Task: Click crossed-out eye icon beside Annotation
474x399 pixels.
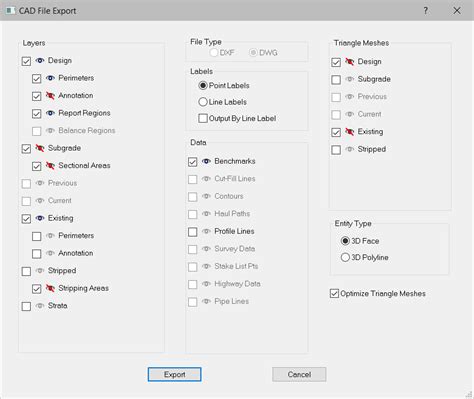Action: [50, 96]
